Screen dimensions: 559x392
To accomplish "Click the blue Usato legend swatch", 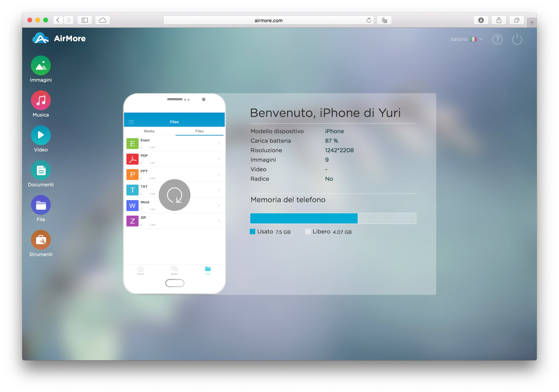I will 253,231.
